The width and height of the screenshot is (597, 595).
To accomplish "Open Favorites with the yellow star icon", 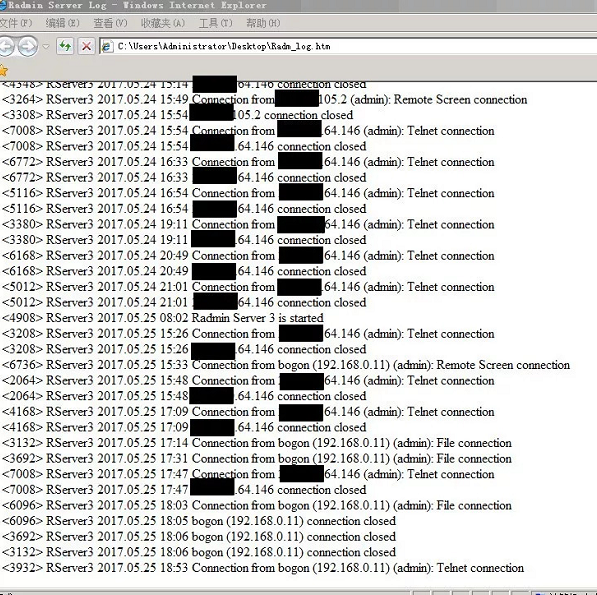I will point(3,70).
